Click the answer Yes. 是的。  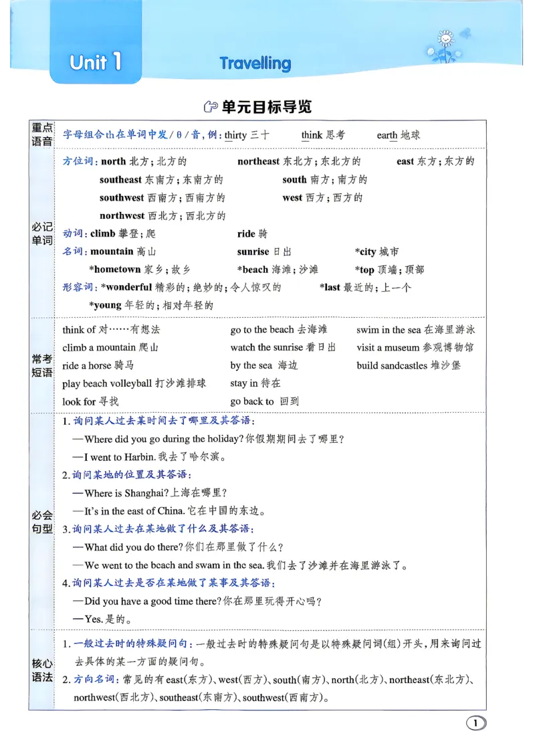pyautogui.click(x=102, y=619)
